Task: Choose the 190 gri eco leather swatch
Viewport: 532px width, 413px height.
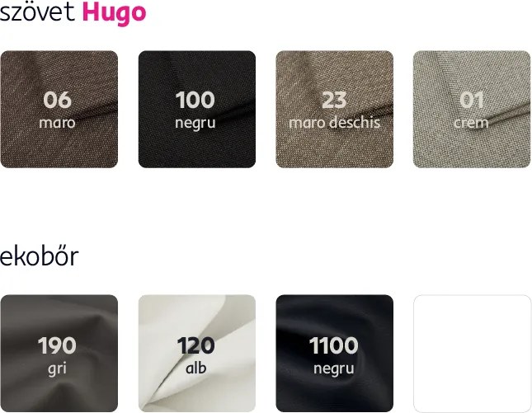Action: [x=59, y=354]
